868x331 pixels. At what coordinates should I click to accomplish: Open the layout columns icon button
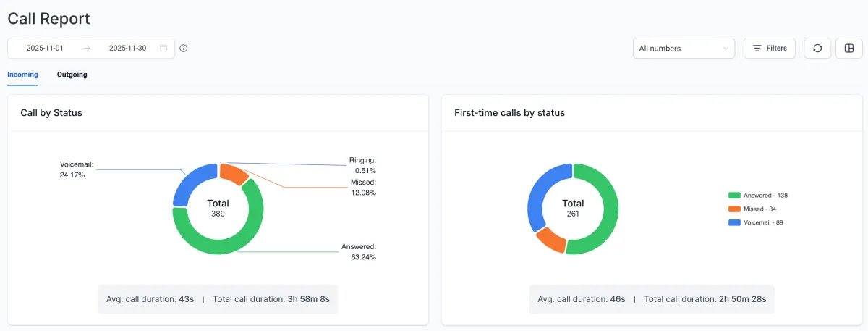click(x=849, y=49)
